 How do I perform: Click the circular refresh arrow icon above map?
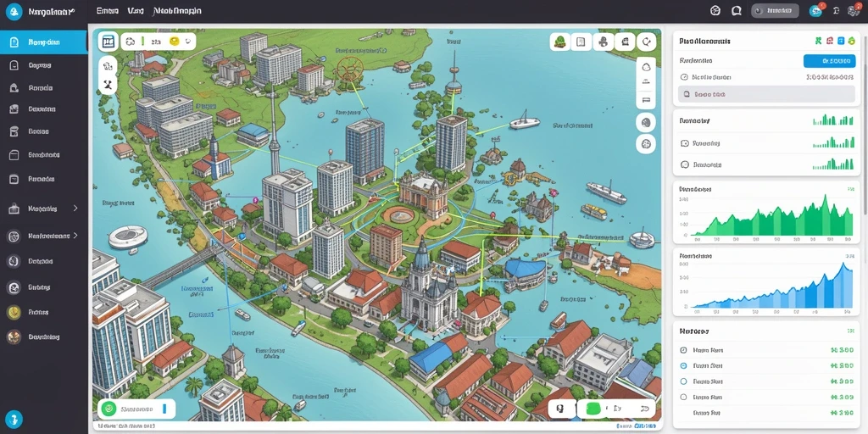pos(646,42)
